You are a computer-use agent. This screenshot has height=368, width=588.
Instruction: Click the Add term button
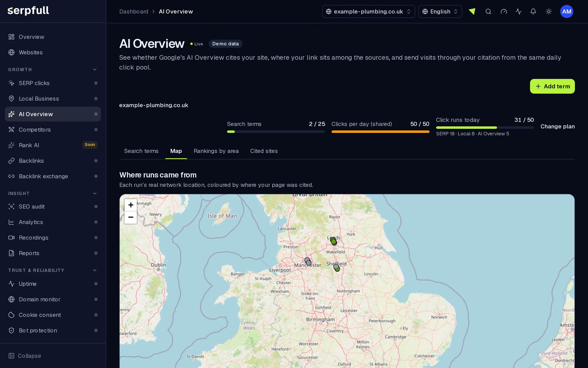tap(552, 86)
